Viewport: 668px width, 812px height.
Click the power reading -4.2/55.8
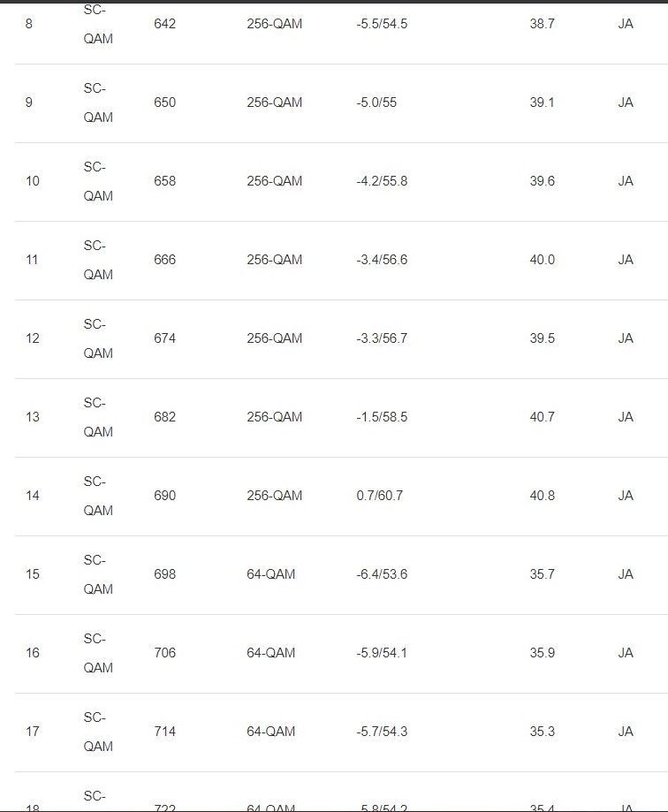coord(382,181)
